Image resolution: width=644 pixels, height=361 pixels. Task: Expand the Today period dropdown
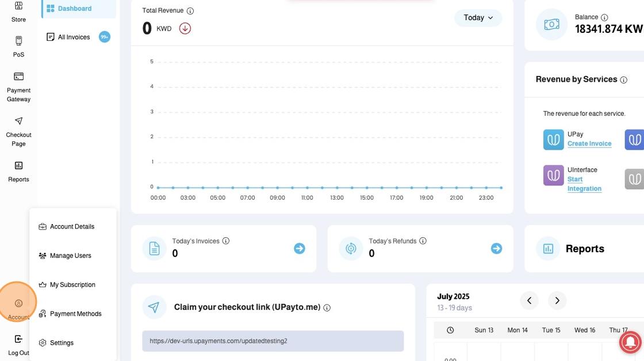[x=478, y=18]
